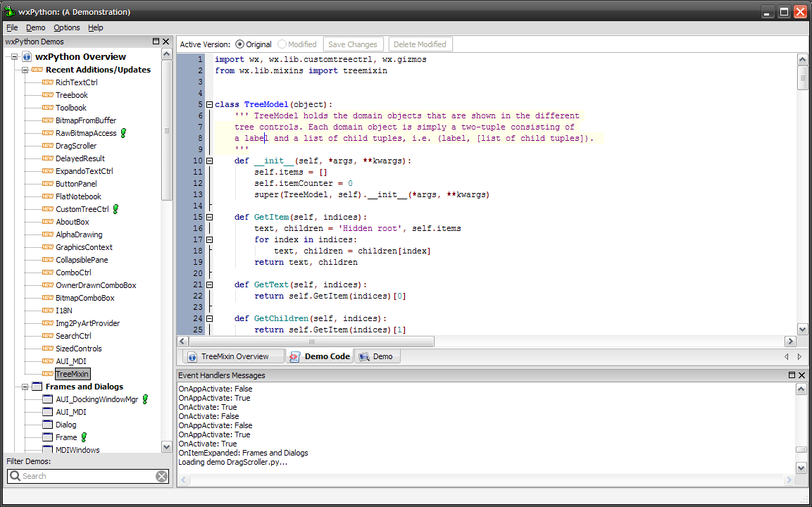Viewport: 812px width, 507px height.
Task: Switch to the TreeMixin Overview tab
Action: (x=234, y=356)
